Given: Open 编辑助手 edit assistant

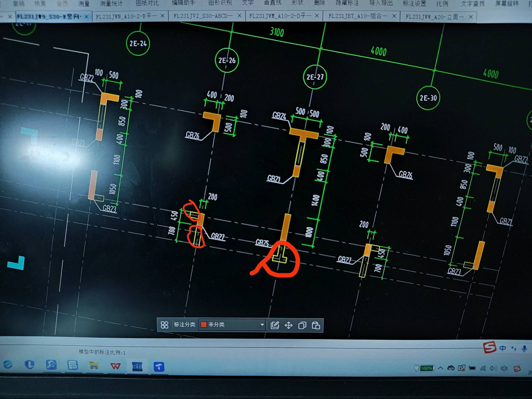Looking at the screenshot, I should (x=183, y=3).
